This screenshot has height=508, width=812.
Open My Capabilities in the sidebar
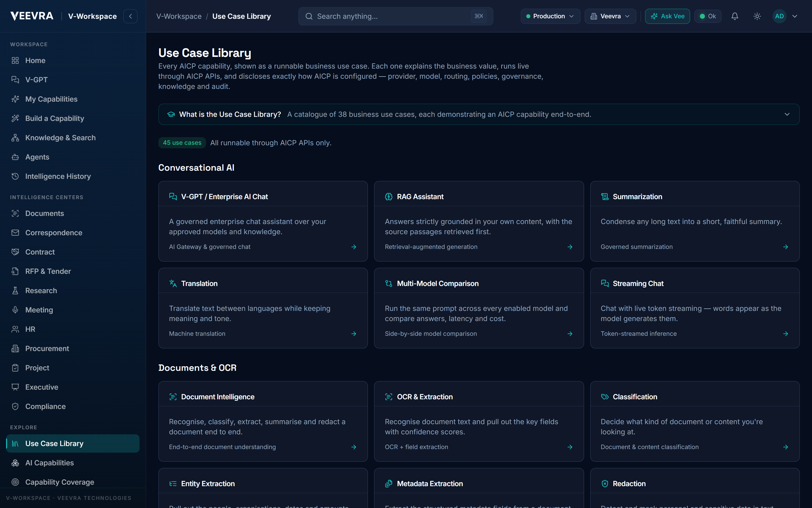73,99
